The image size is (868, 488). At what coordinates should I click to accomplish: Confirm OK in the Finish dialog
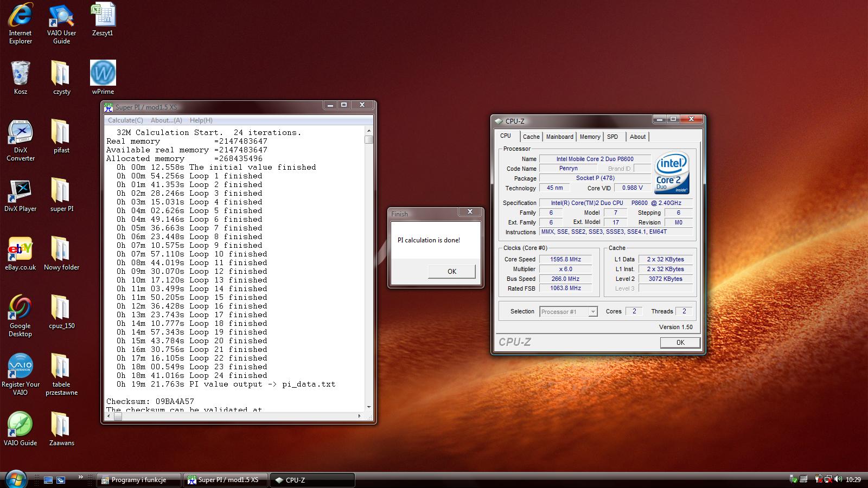click(x=451, y=271)
